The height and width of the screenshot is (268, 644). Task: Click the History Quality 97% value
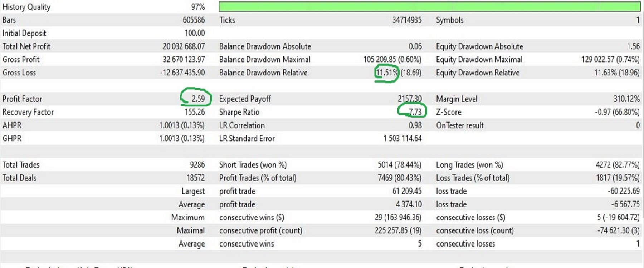[198, 7]
